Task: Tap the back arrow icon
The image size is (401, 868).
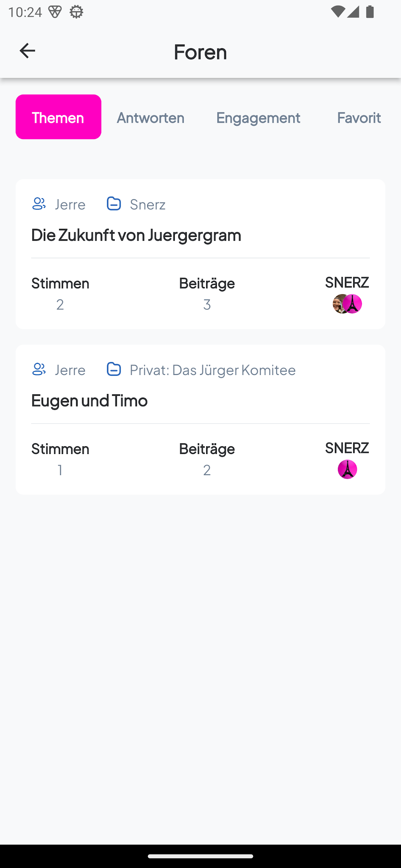Action: click(x=27, y=51)
